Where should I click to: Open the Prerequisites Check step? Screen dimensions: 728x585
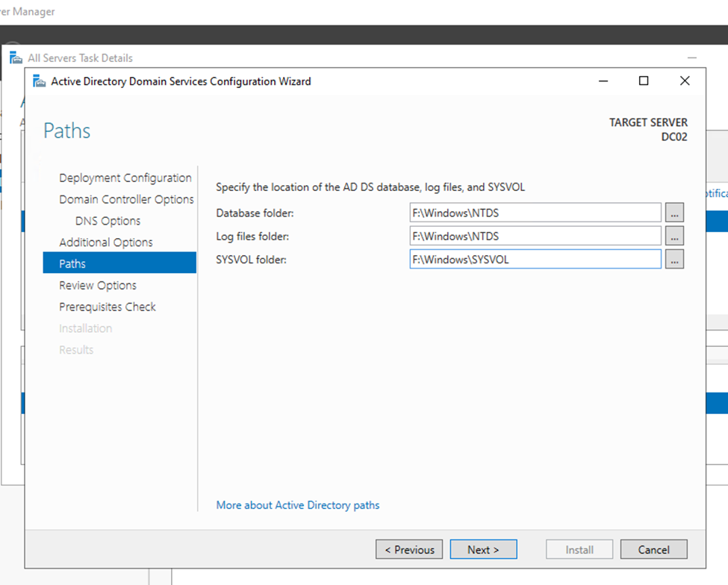(x=107, y=307)
